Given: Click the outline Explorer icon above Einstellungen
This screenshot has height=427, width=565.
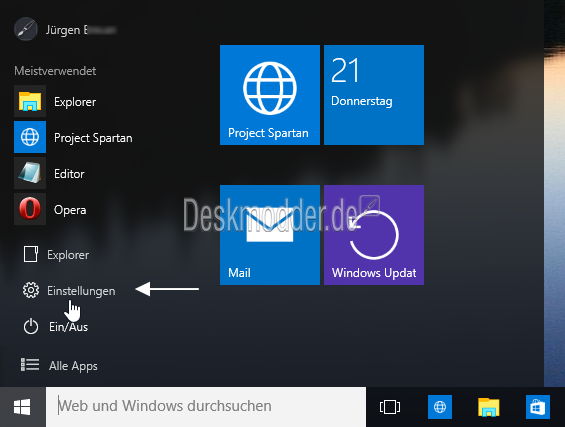Looking at the screenshot, I should [x=31, y=254].
